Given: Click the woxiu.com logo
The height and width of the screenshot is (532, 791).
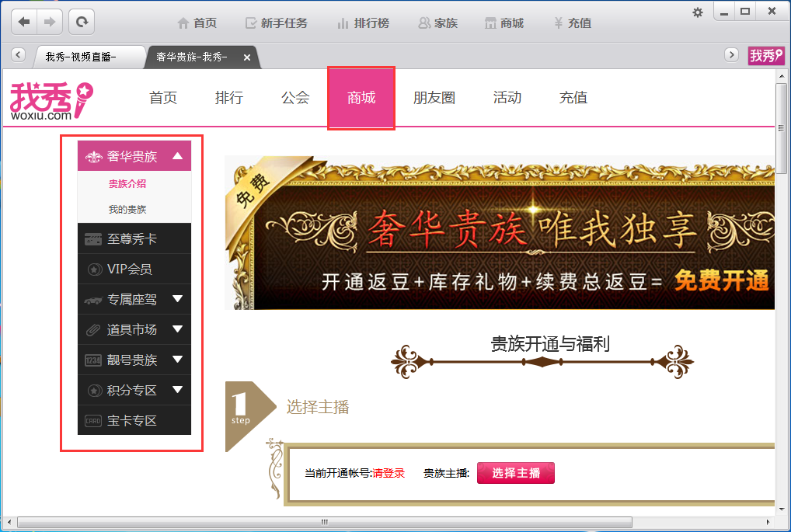Looking at the screenshot, I should (51, 103).
